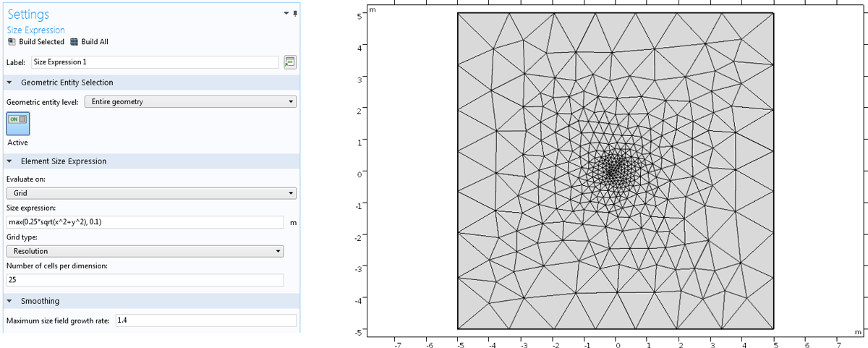Open the Settings panel menu arrow

pyautogui.click(x=287, y=14)
